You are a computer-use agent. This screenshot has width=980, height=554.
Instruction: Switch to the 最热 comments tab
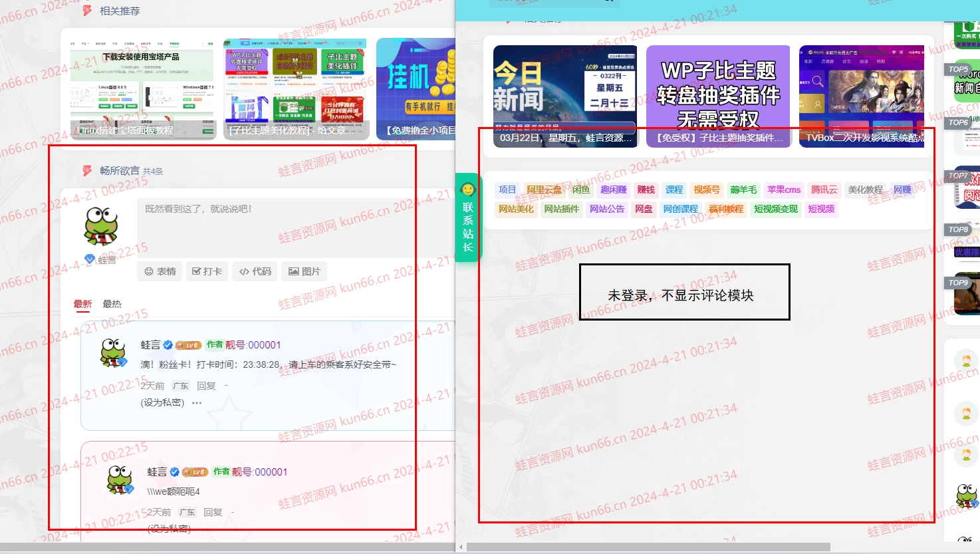coord(112,304)
